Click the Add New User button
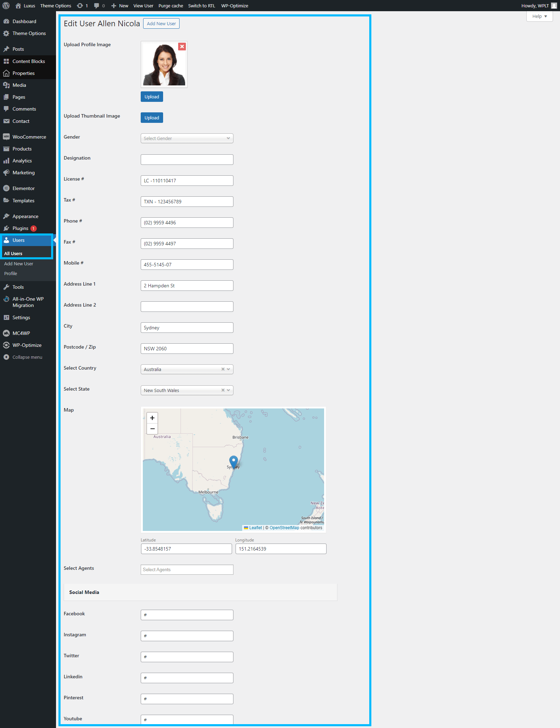This screenshot has height=728, width=560. click(161, 23)
